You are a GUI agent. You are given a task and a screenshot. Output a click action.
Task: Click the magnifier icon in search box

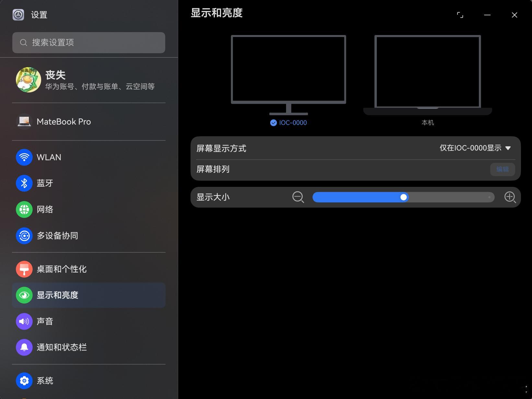(x=24, y=42)
